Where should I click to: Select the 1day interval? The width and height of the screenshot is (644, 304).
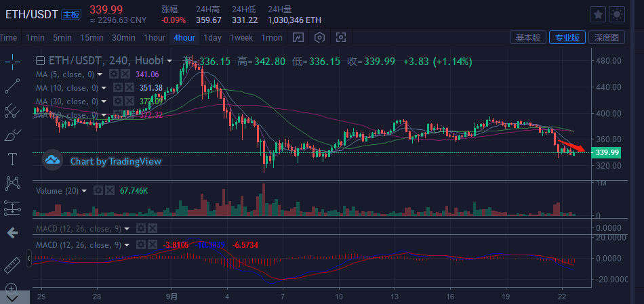click(x=212, y=38)
